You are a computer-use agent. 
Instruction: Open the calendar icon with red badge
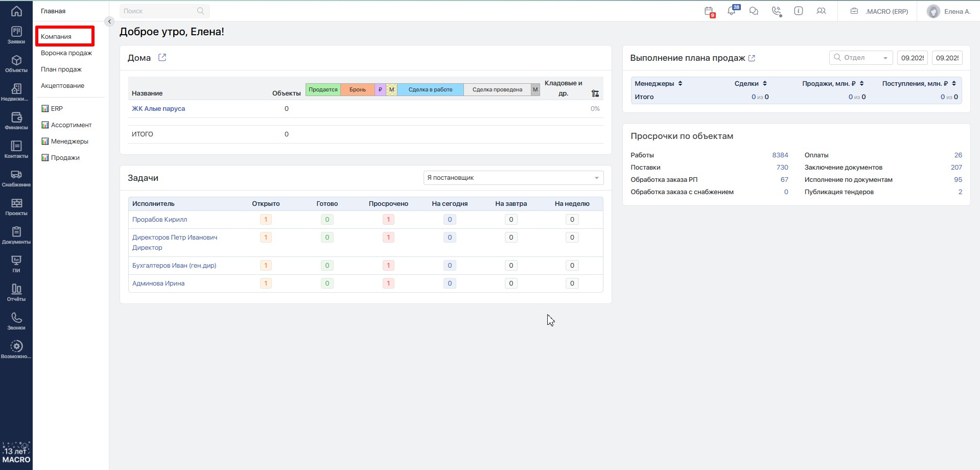click(x=709, y=11)
